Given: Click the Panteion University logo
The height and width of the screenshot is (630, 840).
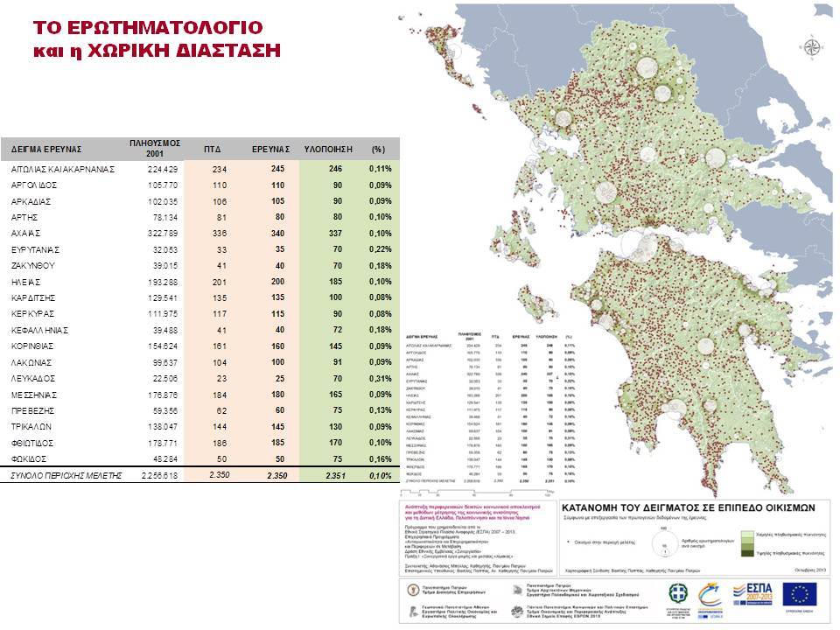Looking at the screenshot, I should (x=517, y=612).
